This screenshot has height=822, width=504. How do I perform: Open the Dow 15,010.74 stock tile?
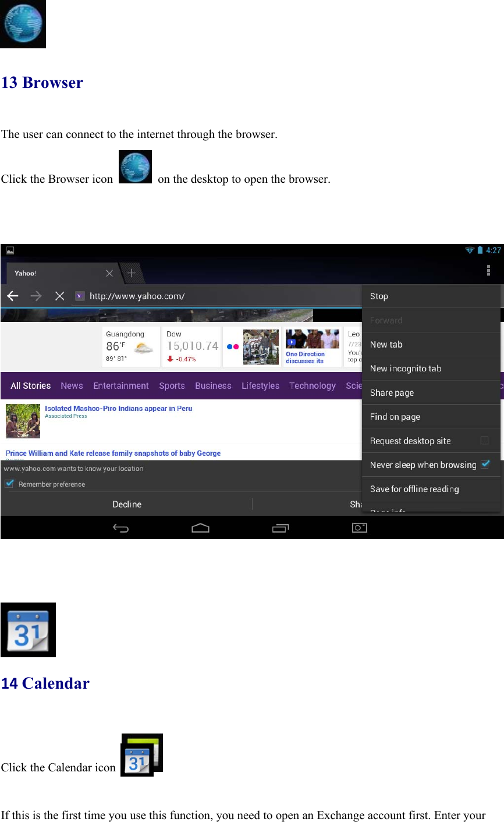[x=192, y=346]
